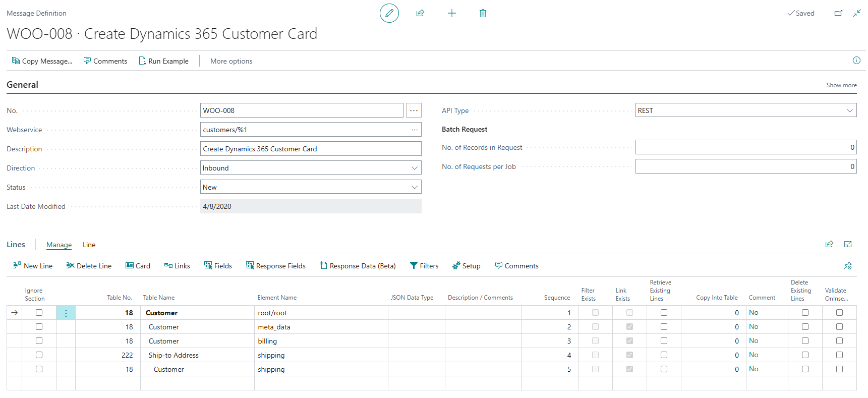Collapse the General section heading
Viewport: 868px width, 398px height.
coord(22,85)
